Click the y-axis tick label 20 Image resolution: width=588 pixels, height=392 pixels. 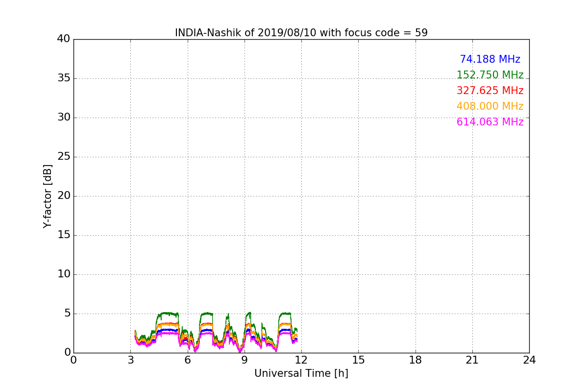pos(64,196)
